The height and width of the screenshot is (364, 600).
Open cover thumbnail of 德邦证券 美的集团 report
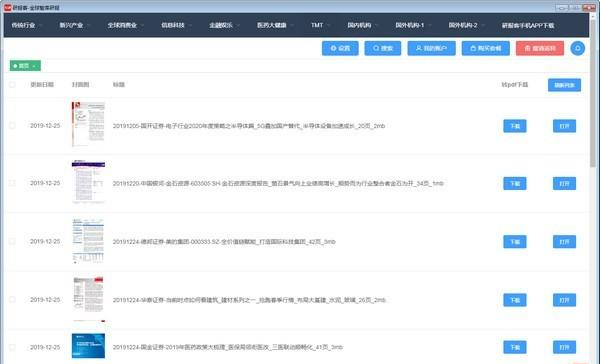coord(88,241)
